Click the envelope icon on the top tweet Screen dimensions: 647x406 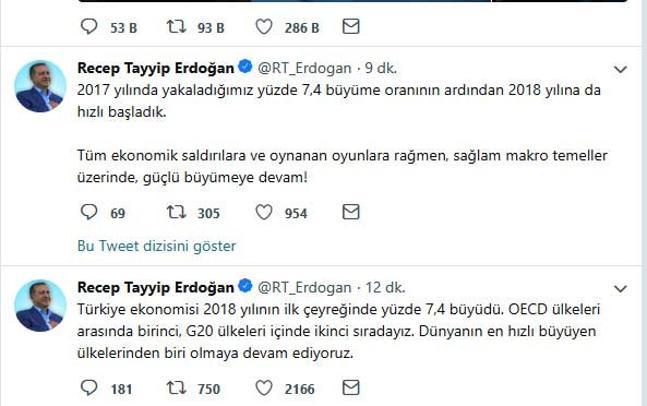351,27
